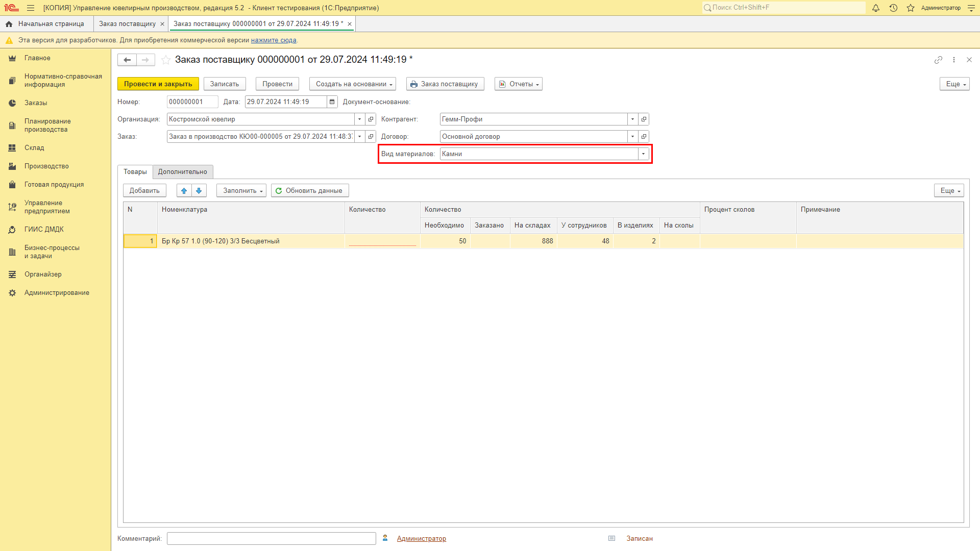The width and height of the screenshot is (980, 551).
Task: Close the Заказ поставщику 000000001 tab
Action: 350,24
